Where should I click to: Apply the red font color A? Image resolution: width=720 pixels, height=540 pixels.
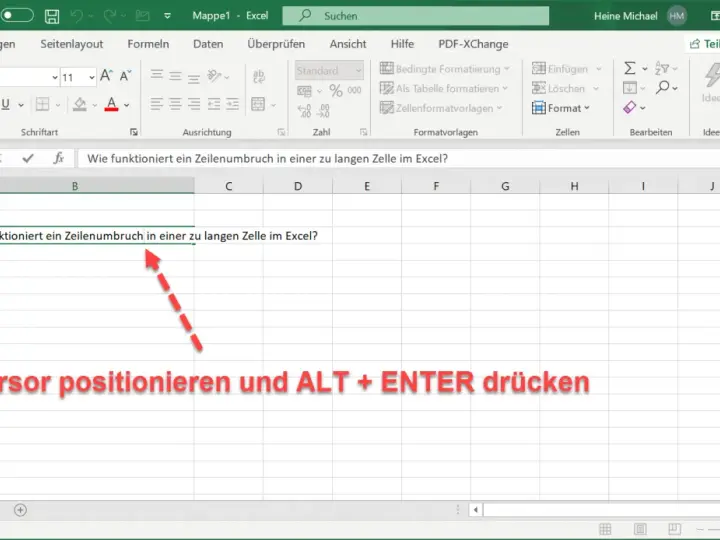pyautogui.click(x=111, y=104)
